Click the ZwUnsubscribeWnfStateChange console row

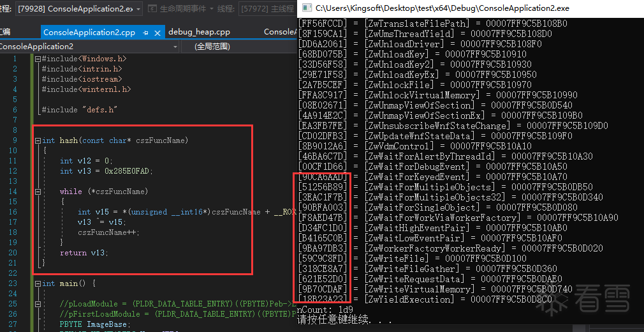453,126
